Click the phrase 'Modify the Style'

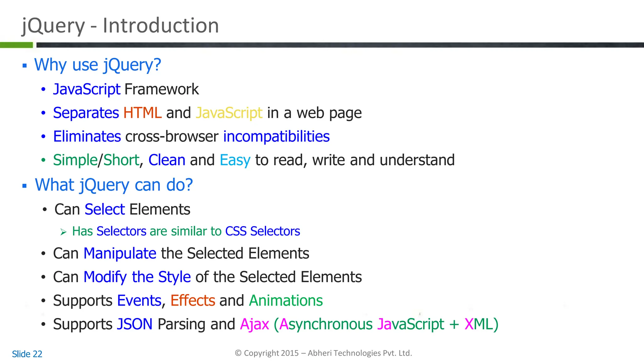pyautogui.click(x=137, y=277)
